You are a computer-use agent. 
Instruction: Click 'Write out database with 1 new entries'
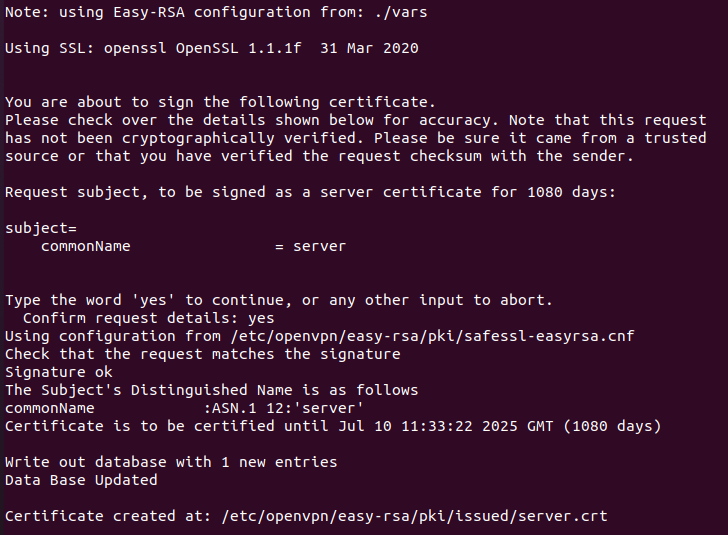(x=171, y=462)
